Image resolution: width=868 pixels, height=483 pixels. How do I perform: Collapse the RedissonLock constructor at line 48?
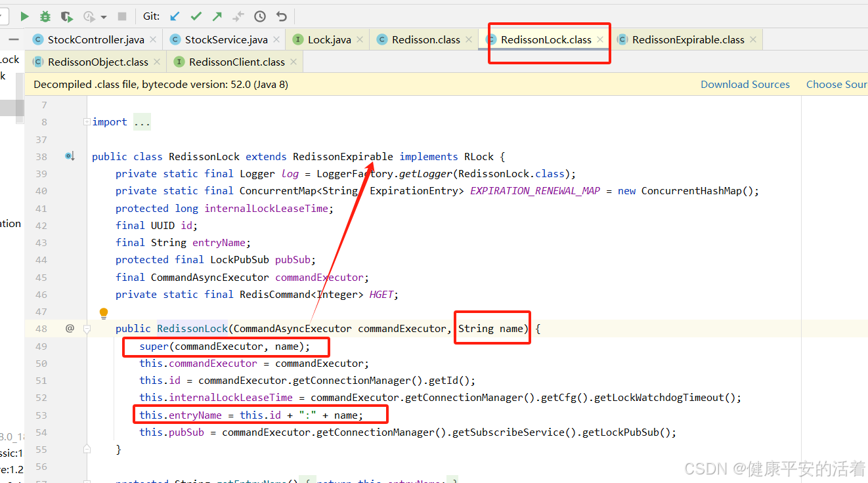tap(87, 328)
